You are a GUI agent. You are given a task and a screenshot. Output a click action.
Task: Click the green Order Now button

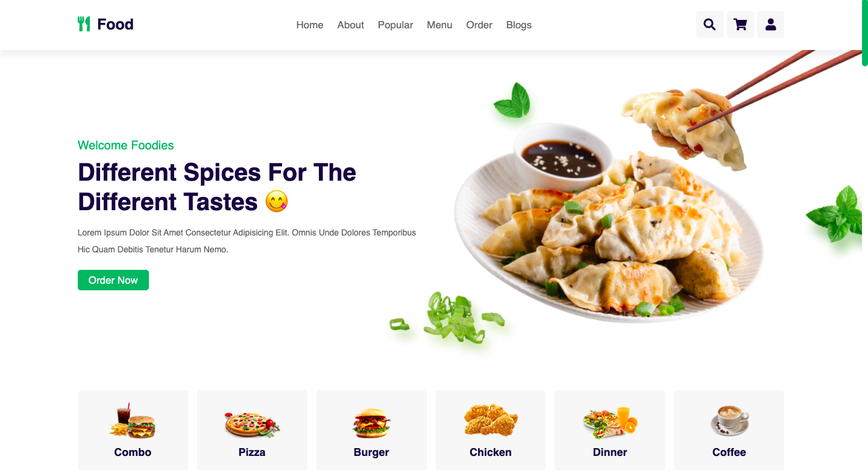[113, 280]
